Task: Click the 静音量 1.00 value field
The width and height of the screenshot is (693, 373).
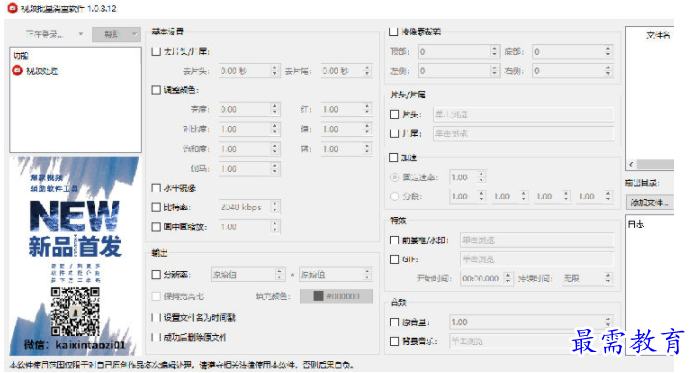Action: (x=531, y=322)
